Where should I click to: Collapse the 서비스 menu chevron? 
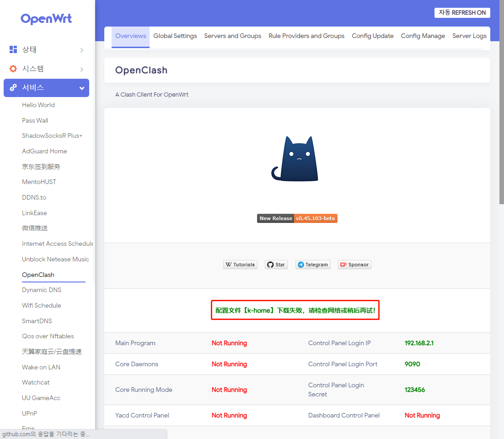tap(82, 88)
